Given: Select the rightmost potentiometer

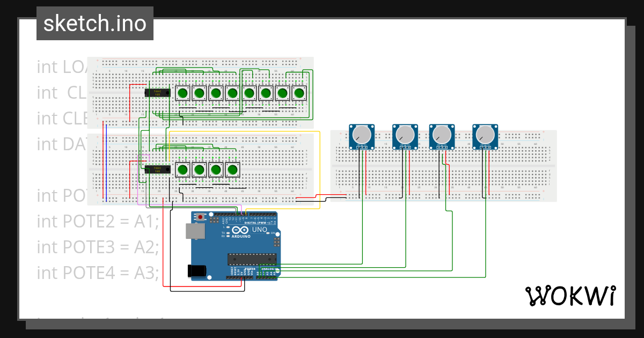Looking at the screenshot, I should [484, 135].
